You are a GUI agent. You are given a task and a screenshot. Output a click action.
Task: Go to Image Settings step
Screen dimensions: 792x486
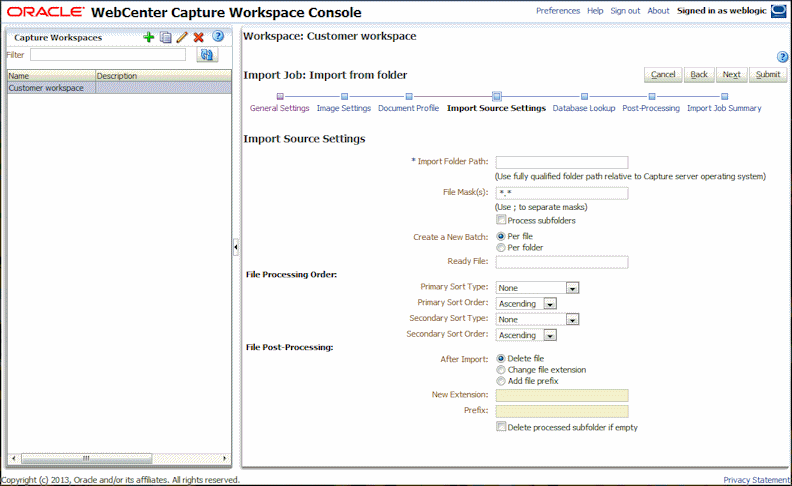click(344, 108)
